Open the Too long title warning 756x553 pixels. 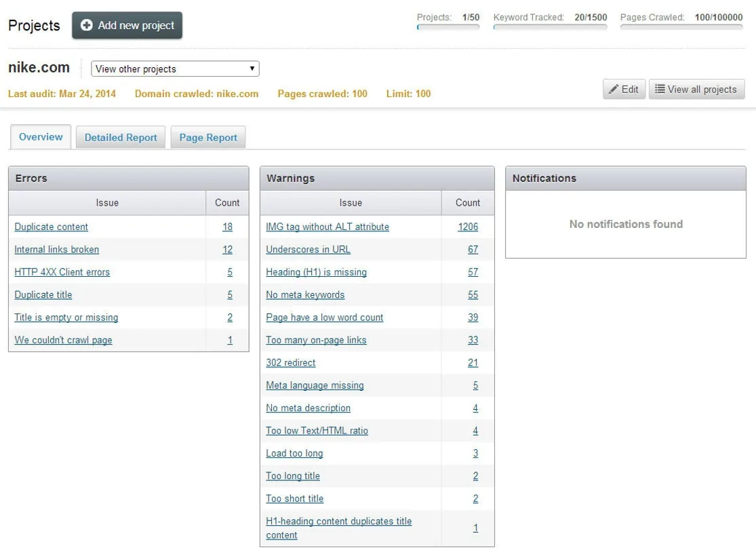[x=293, y=476]
